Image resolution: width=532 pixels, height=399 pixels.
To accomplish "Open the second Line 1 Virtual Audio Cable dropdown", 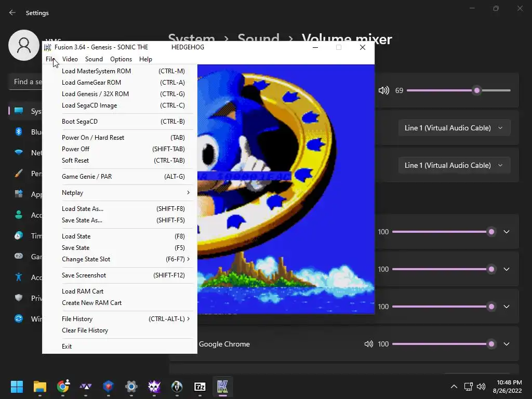I will point(454,165).
